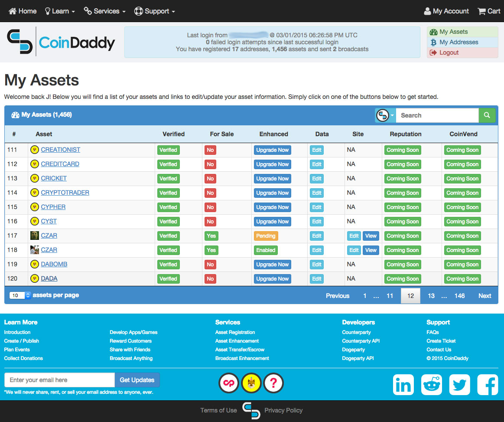Go to page 11
504x422 pixels.
390,296
